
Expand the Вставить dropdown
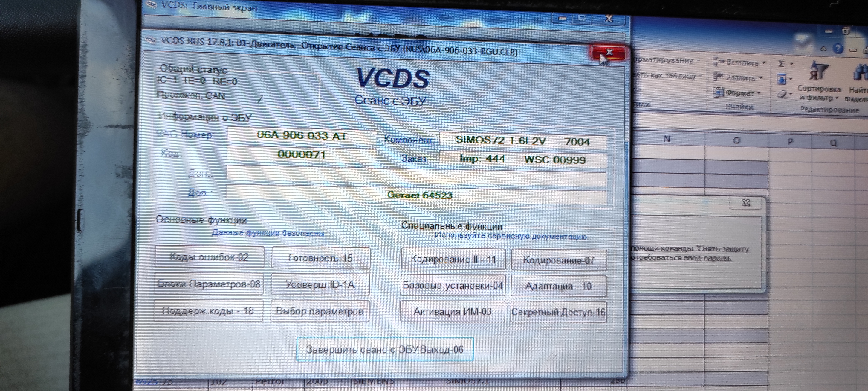(x=764, y=63)
